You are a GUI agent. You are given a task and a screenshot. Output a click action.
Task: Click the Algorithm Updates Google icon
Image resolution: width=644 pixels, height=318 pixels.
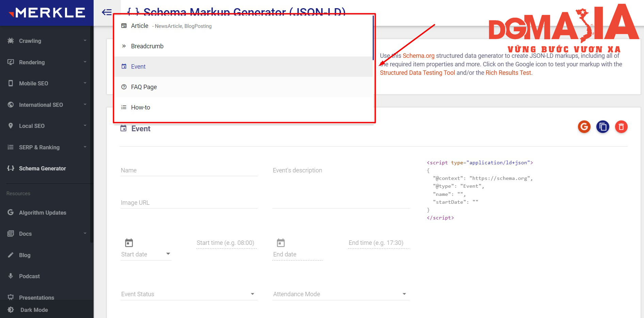11,213
